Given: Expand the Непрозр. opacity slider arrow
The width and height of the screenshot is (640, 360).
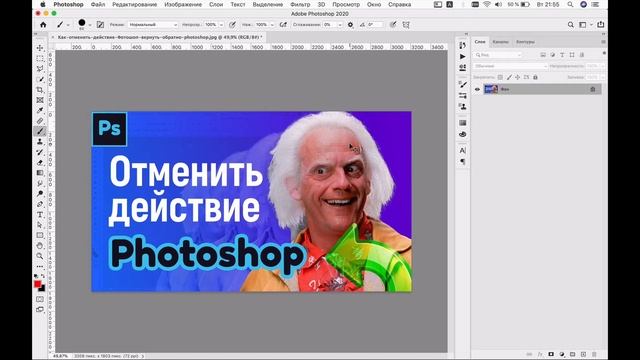Looking at the screenshot, I should (221, 25).
